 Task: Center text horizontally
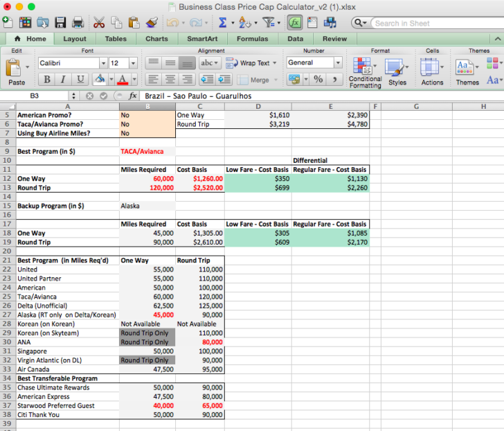click(x=170, y=80)
